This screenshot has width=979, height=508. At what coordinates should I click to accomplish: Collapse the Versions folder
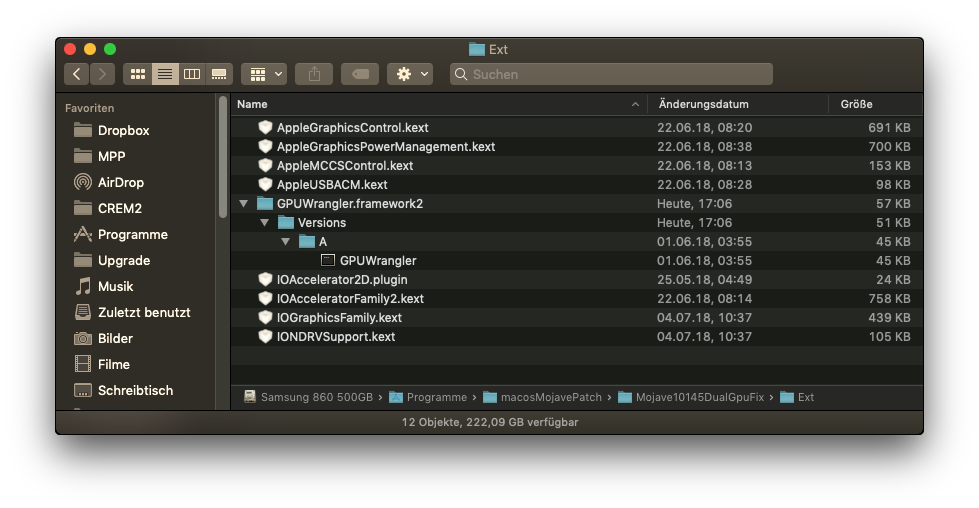tap(264, 222)
